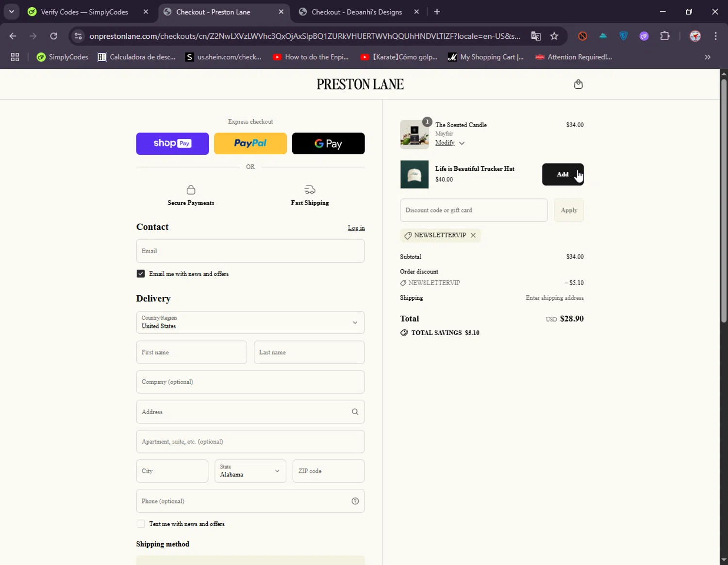Open SimplyCodes bookmark
Screen dimensions: 728x565
point(63,57)
